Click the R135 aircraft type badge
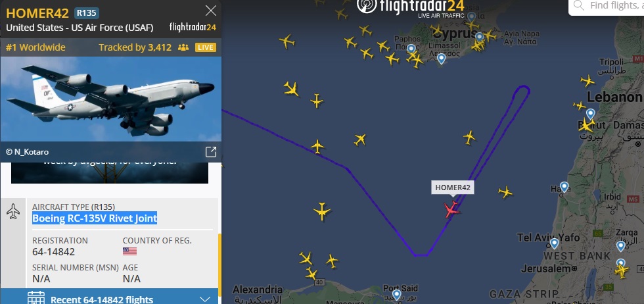Screen dimensions: 644x304 [87, 13]
